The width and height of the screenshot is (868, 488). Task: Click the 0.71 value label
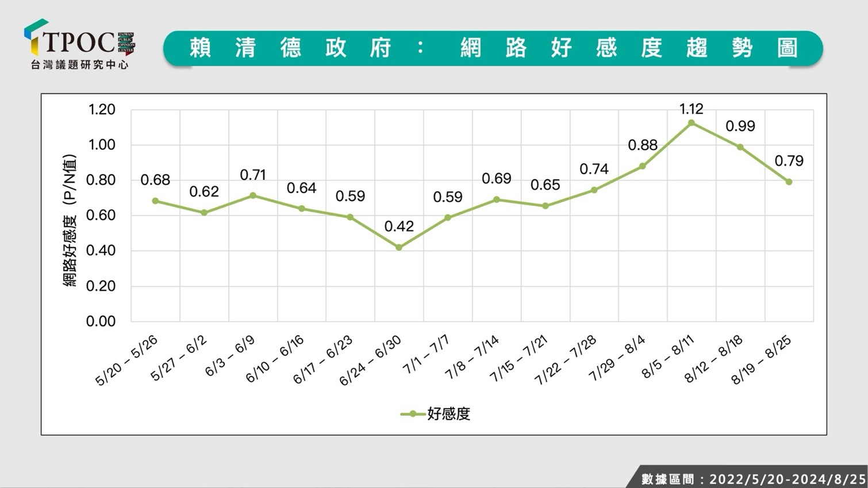253,175
